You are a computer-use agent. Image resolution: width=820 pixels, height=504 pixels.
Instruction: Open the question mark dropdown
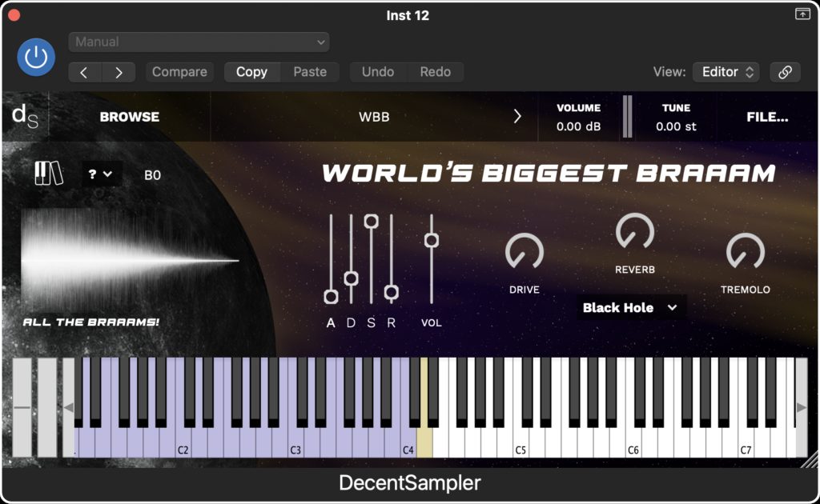pyautogui.click(x=101, y=174)
